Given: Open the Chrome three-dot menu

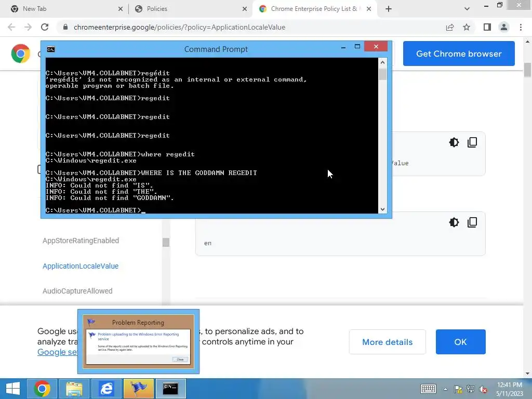Looking at the screenshot, I should click(x=521, y=27).
